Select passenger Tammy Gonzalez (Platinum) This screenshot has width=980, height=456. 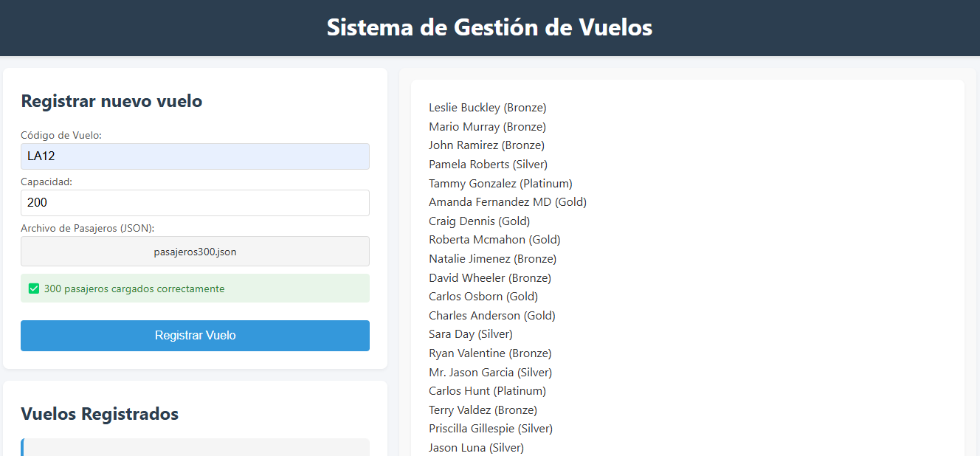tap(500, 183)
